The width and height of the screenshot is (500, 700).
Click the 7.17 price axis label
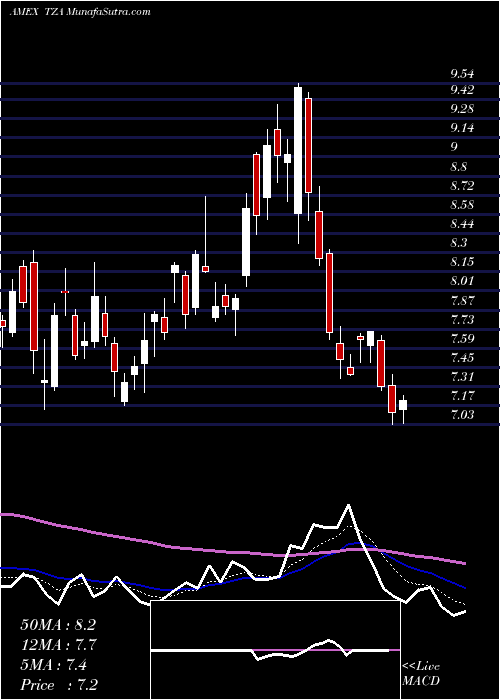[x=462, y=396]
